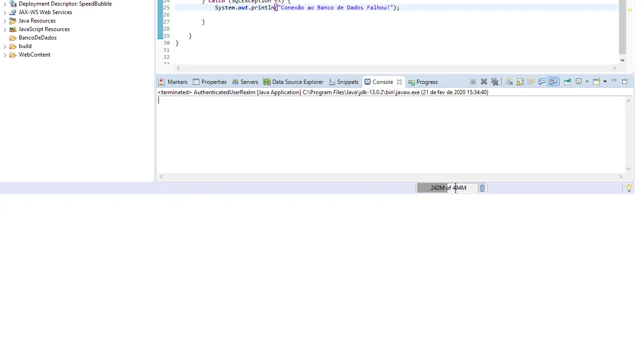Expand the WebContent folder

click(5, 55)
